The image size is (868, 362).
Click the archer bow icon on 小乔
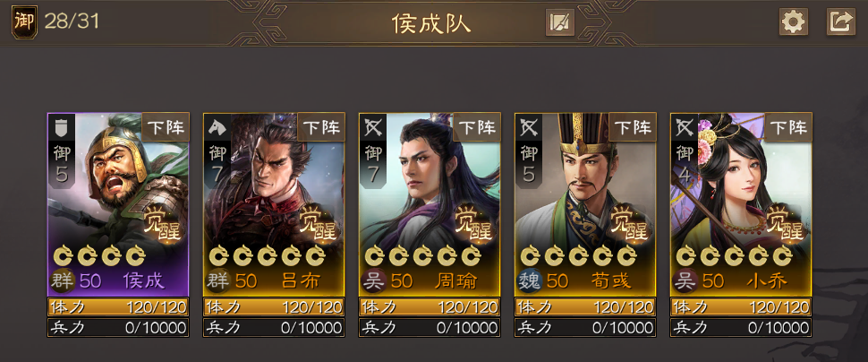tap(683, 128)
